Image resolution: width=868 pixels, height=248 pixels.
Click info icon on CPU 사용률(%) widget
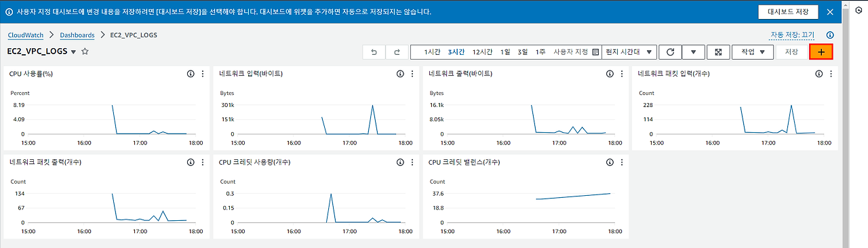pos(191,73)
